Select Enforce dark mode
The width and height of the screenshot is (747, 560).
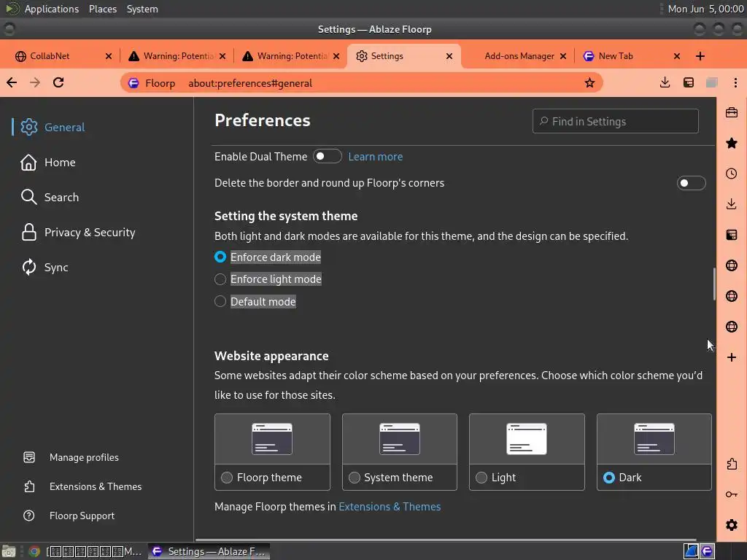(220, 257)
